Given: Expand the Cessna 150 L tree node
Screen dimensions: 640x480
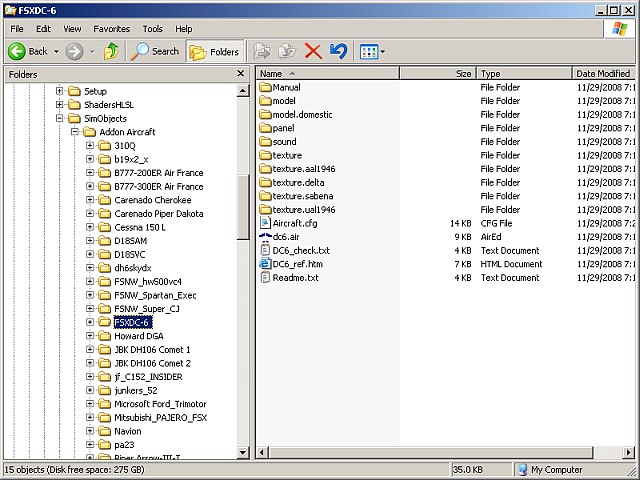Looking at the screenshot, I should 90,227.
